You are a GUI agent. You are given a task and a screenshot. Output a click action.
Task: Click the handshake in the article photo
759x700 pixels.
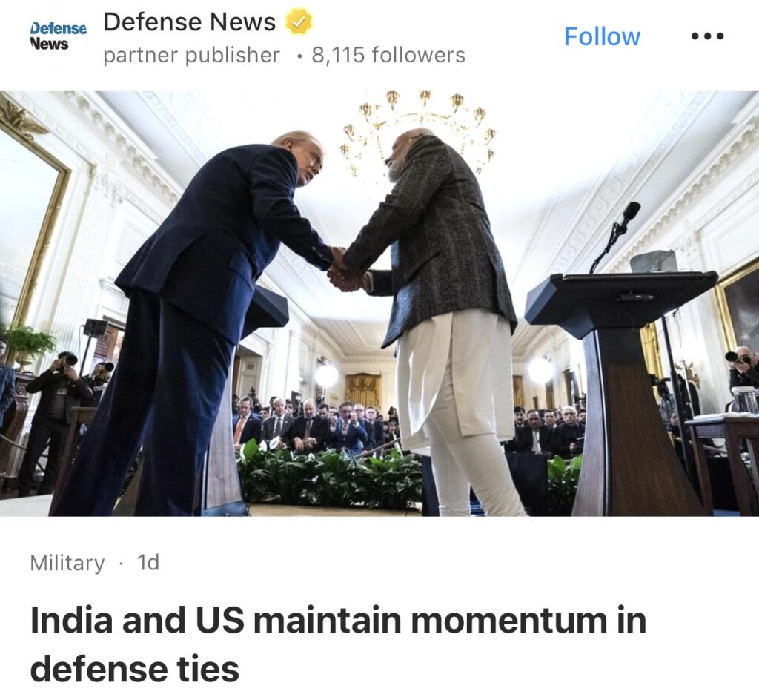(347, 270)
